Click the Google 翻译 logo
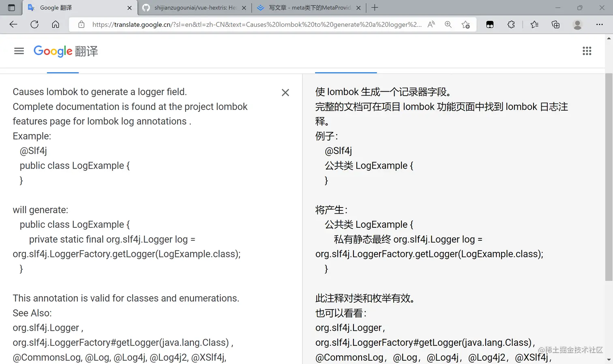The image size is (613, 364). 66,51
